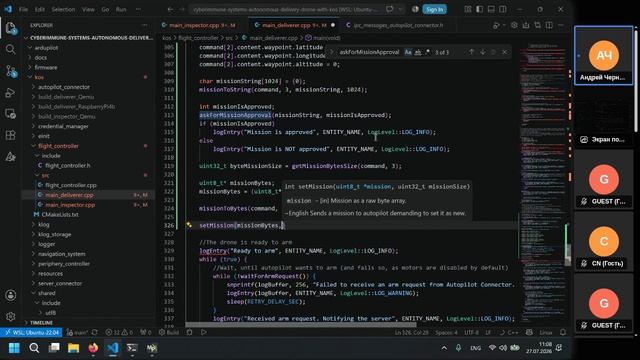The height and width of the screenshot is (360, 640).
Task: Collapse the kos folder
Action: (x=39, y=77)
